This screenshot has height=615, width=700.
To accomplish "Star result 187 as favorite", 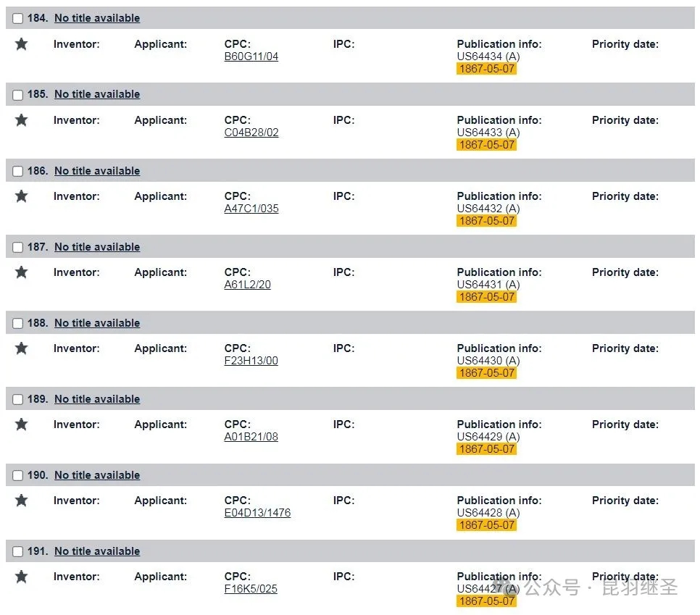I will pyautogui.click(x=22, y=272).
